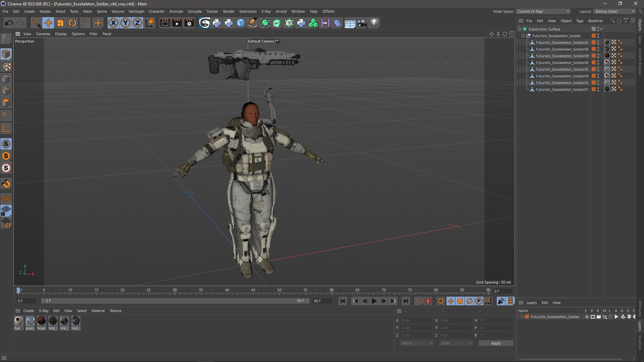Click the Floor grid icon
The image size is (644, 362).
tap(350, 23)
